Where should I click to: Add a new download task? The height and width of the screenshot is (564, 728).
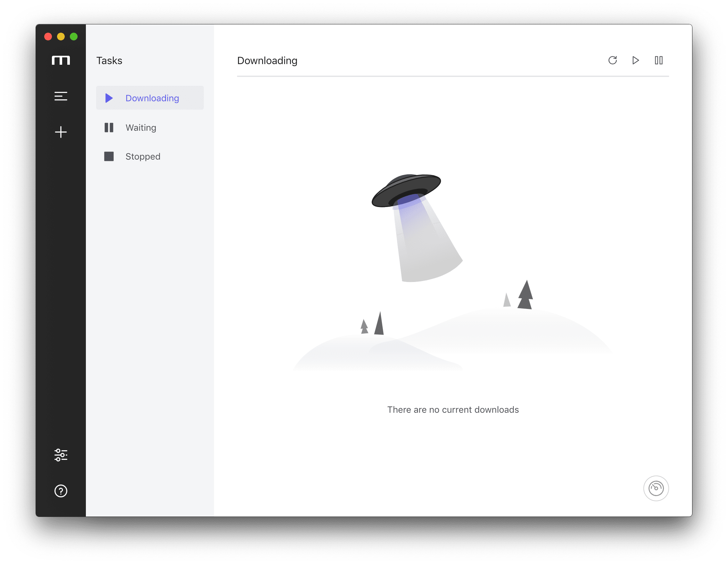(x=61, y=132)
